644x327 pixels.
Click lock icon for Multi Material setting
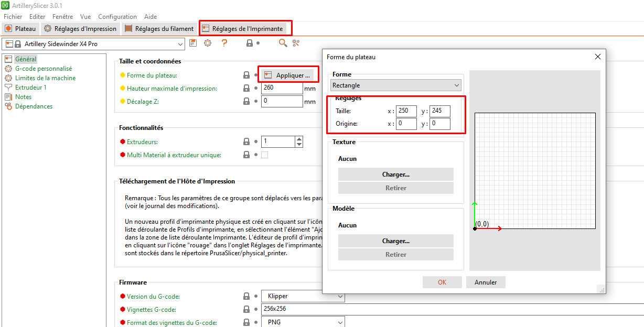pos(246,155)
